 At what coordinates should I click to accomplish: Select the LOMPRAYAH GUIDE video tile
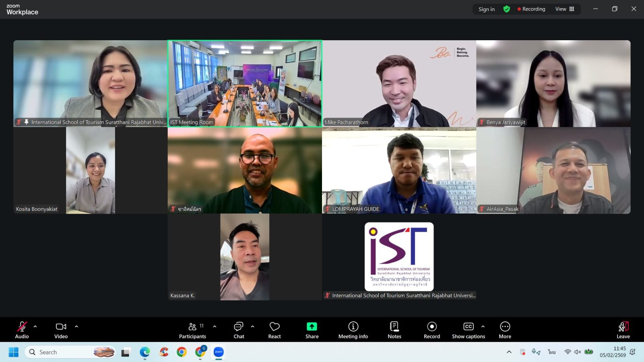pyautogui.click(x=399, y=170)
